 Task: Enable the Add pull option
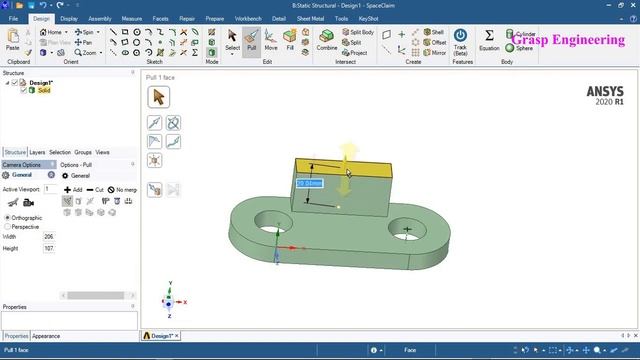(73, 190)
